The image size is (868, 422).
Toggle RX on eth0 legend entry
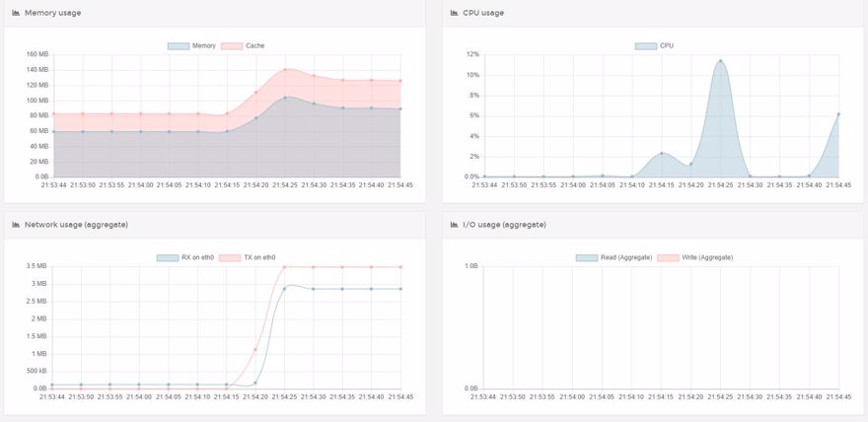coord(185,257)
